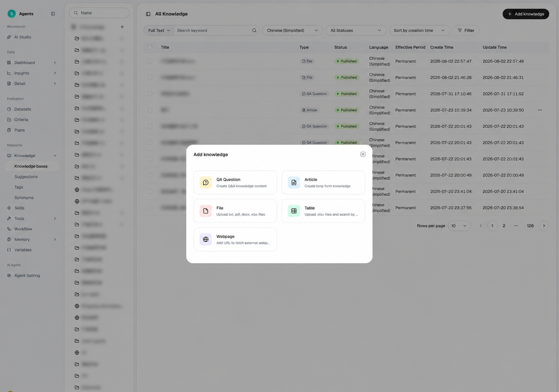Click the Published status of the Article row
559x392 pixels.
tap(347, 110)
